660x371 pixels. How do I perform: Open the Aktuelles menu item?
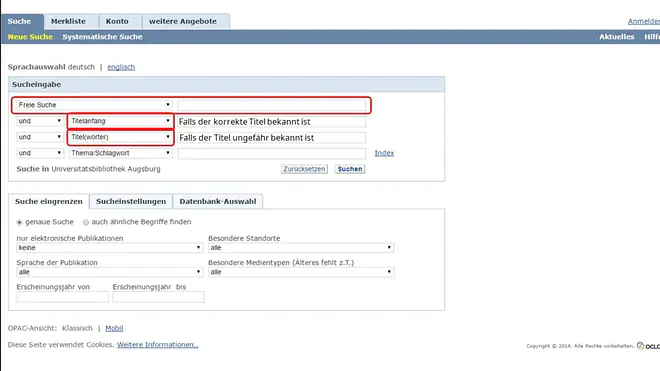click(x=616, y=37)
